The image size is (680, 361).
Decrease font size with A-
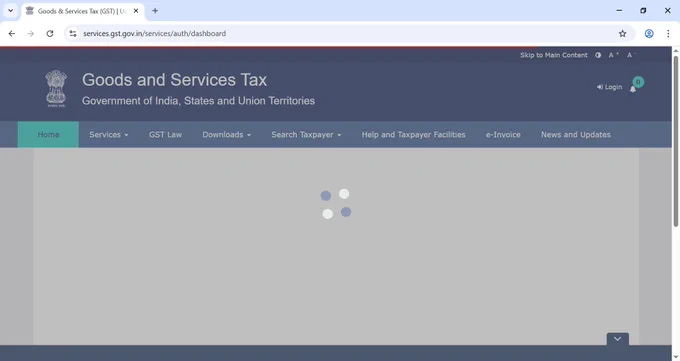[x=631, y=55]
